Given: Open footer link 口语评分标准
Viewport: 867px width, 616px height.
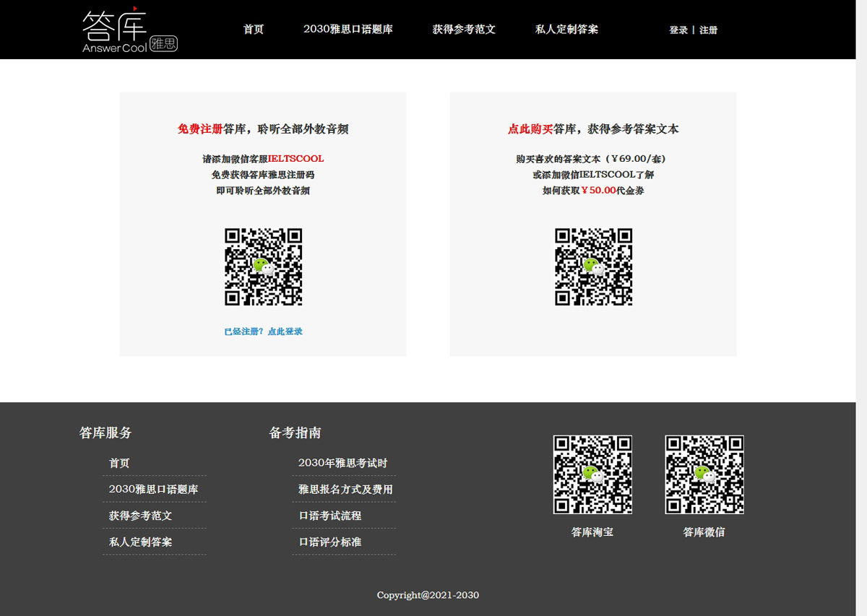Looking at the screenshot, I should tap(330, 542).
